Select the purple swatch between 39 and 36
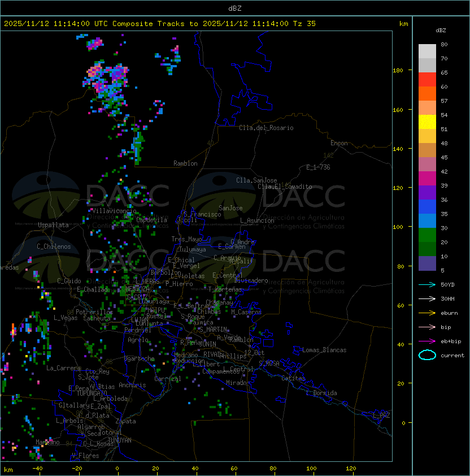Viewport: 470px width, 476px height. click(427, 192)
